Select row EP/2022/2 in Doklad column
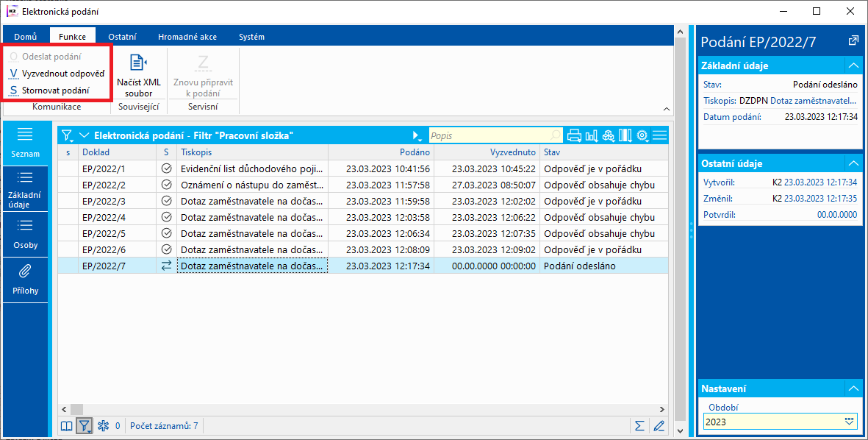868x440 pixels. point(117,185)
